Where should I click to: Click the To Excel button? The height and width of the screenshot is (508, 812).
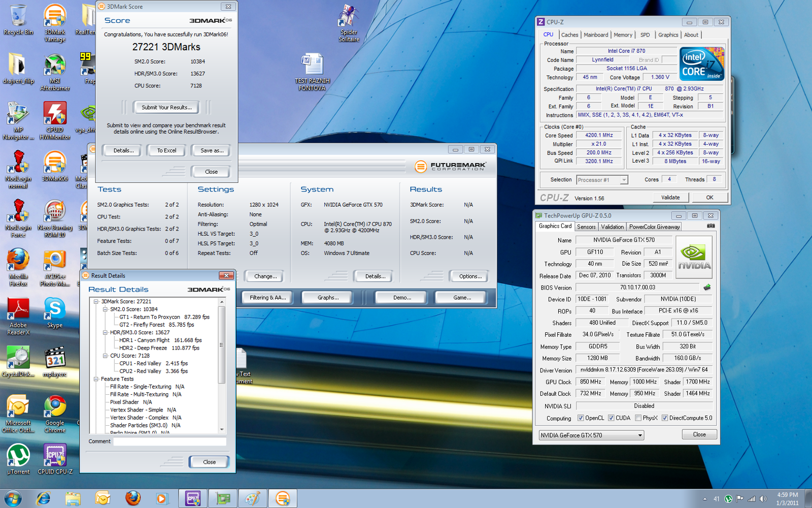click(166, 150)
